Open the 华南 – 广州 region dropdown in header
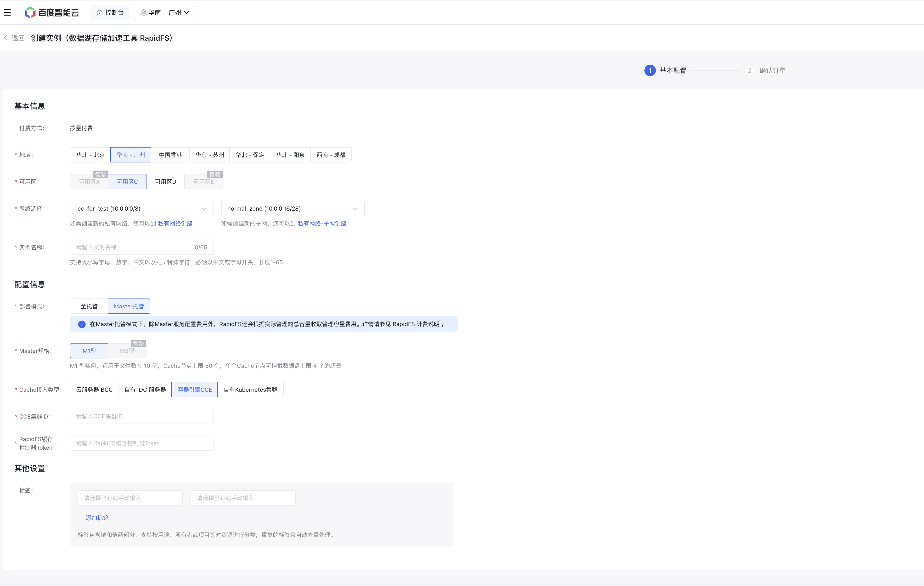This screenshot has height=586, width=924. (x=165, y=13)
